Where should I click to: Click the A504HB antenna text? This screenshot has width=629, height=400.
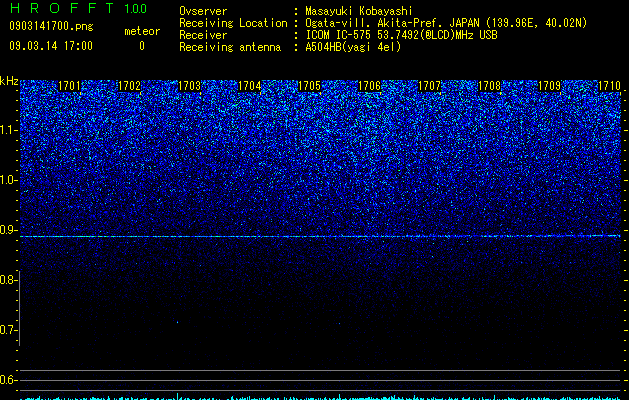click(x=353, y=47)
